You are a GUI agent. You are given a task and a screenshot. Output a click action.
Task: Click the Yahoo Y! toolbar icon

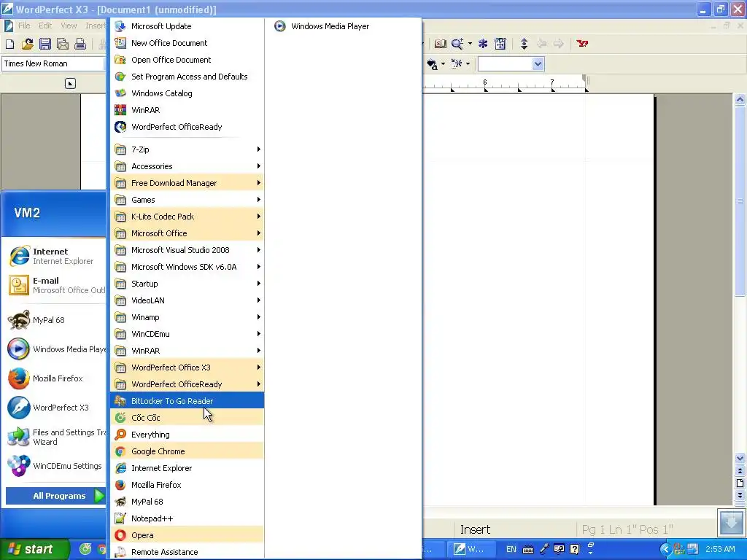[582, 44]
